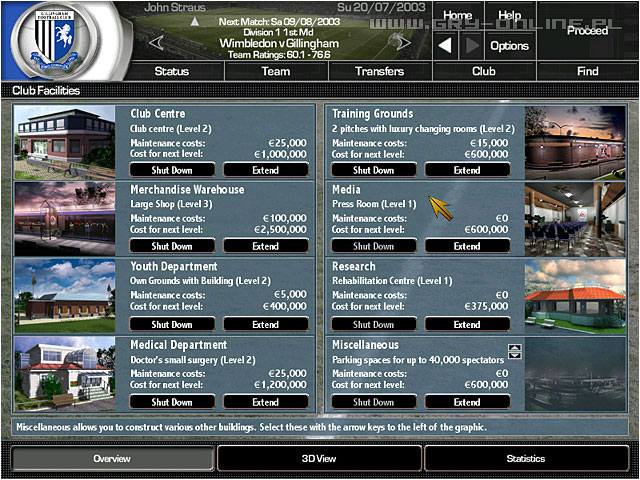Click the small up triangle near Next Match
This screenshot has height=480, width=640.
(195, 21)
